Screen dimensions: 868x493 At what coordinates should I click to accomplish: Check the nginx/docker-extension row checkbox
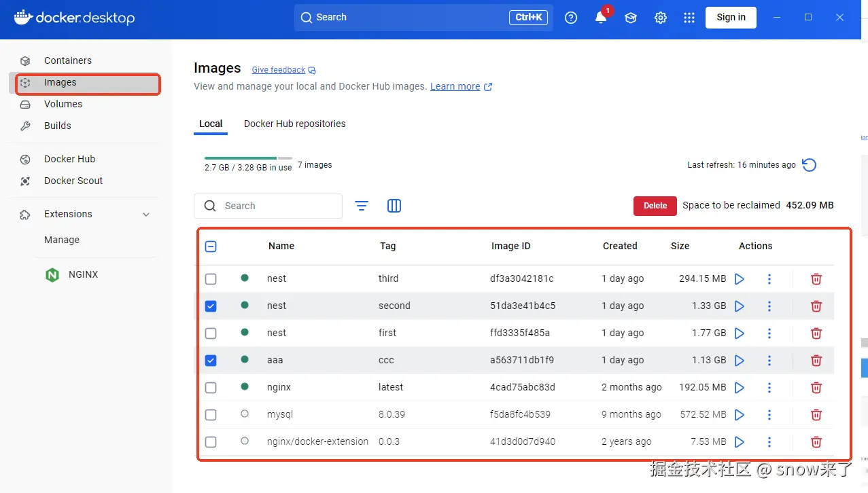click(x=211, y=442)
